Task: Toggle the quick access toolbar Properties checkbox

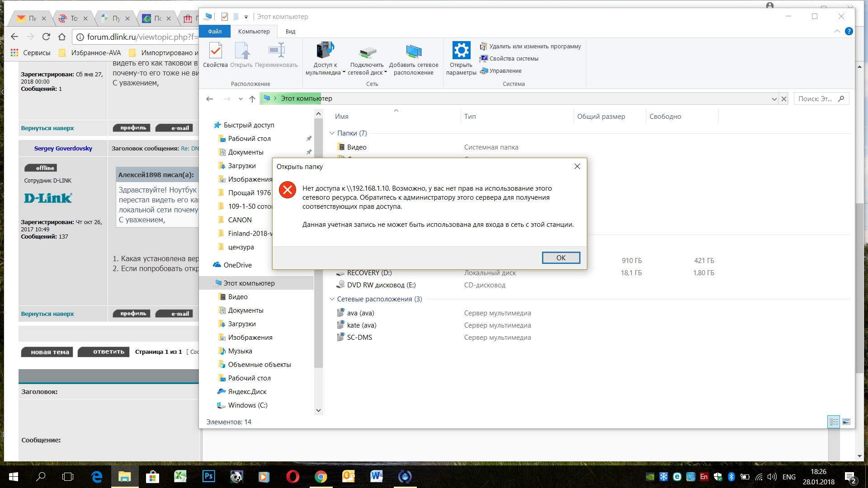Action: coord(225,17)
